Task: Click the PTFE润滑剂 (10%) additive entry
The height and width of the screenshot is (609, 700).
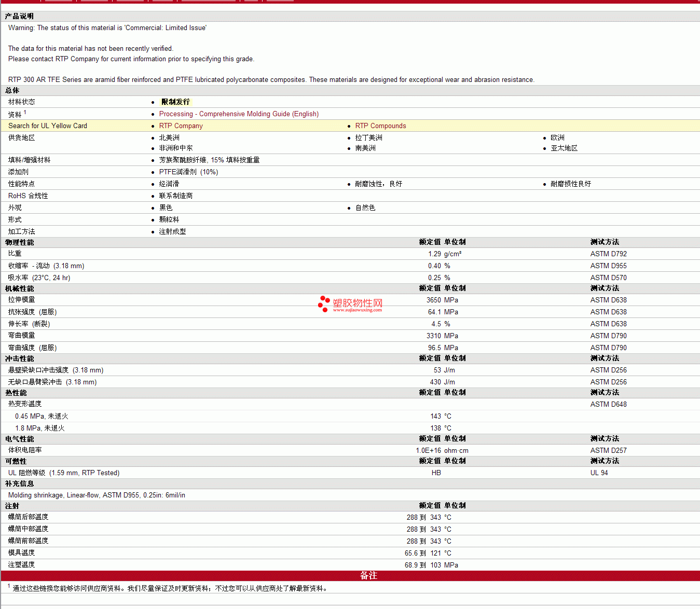Action: (188, 172)
